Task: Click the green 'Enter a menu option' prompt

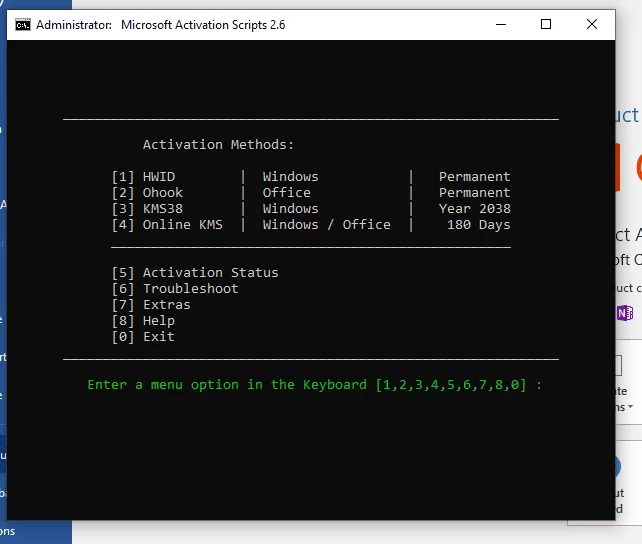Action: click(314, 385)
